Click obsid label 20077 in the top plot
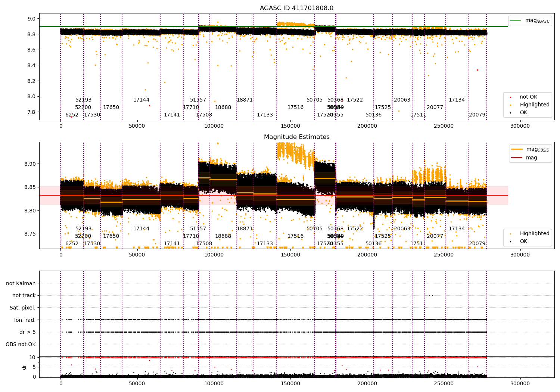 [435, 108]
